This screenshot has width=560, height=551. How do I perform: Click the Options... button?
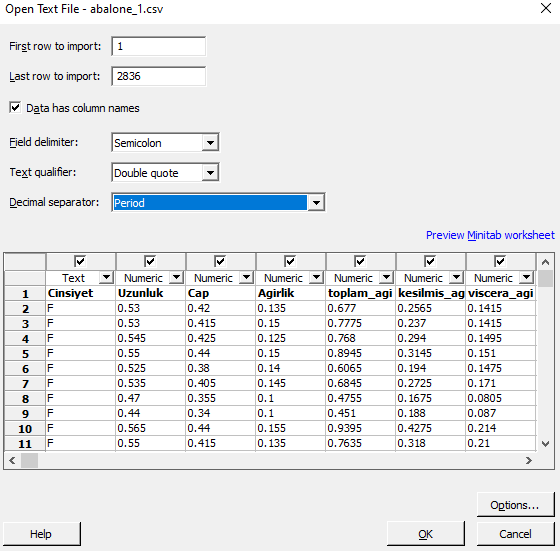[x=515, y=505]
